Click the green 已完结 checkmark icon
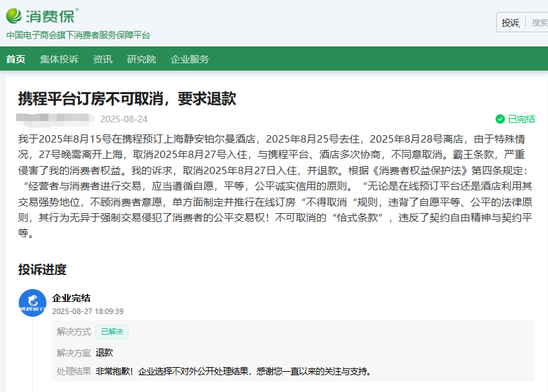 (500, 119)
